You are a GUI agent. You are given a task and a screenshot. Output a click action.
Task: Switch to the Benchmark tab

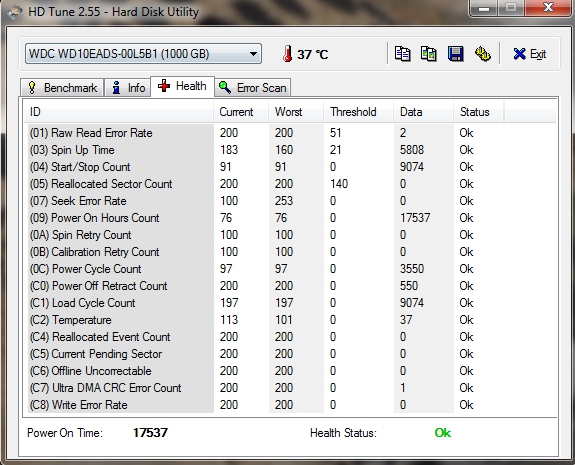tap(62, 88)
